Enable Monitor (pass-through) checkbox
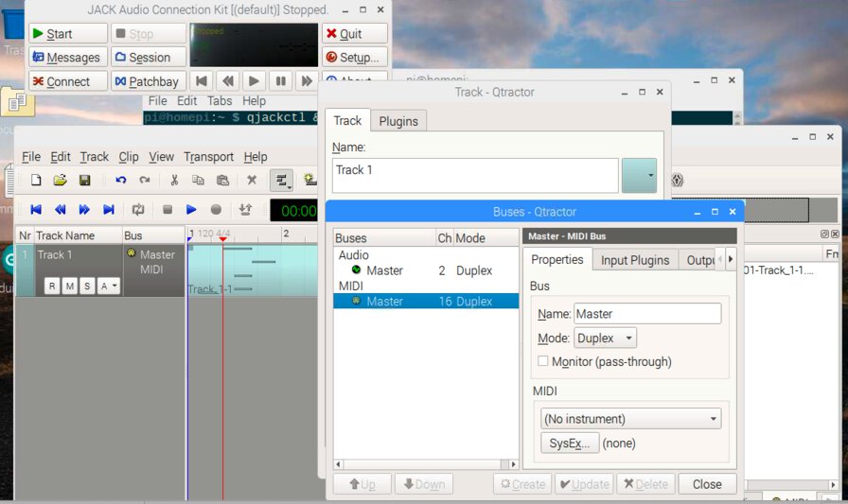This screenshot has height=504, width=848. [543, 361]
